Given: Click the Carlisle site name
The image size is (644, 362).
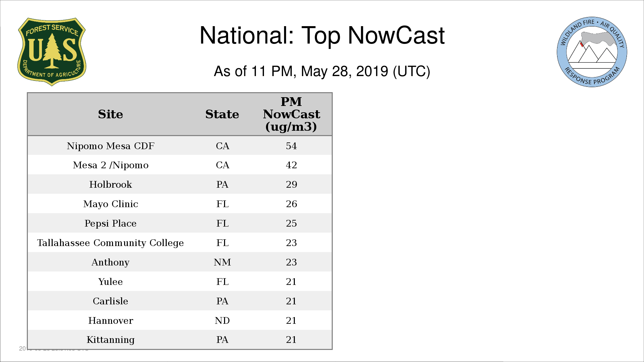Looking at the screenshot, I should pos(110,301).
